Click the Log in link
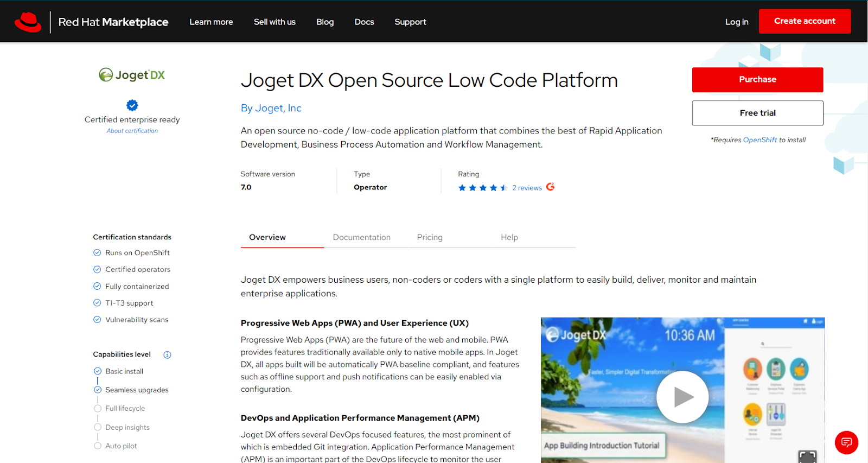Viewport: 868px width, 463px height. click(x=737, y=22)
